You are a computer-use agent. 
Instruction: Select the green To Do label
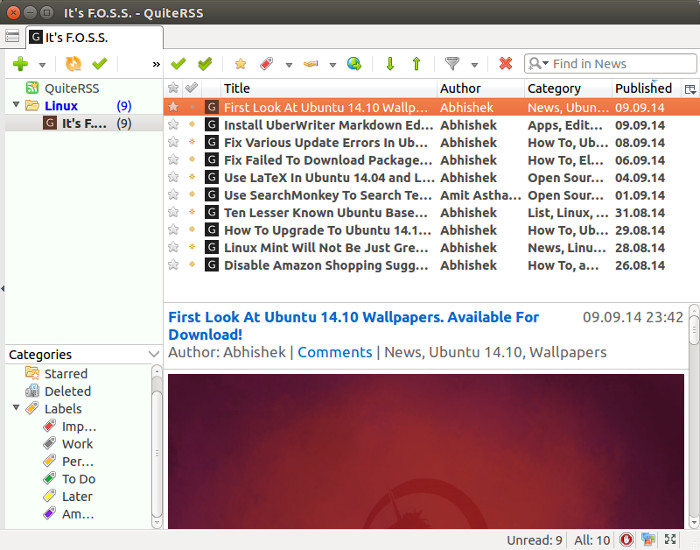pyautogui.click(x=78, y=479)
